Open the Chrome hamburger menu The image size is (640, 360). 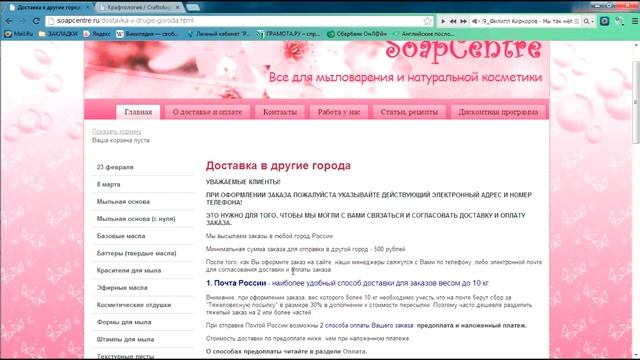point(635,21)
